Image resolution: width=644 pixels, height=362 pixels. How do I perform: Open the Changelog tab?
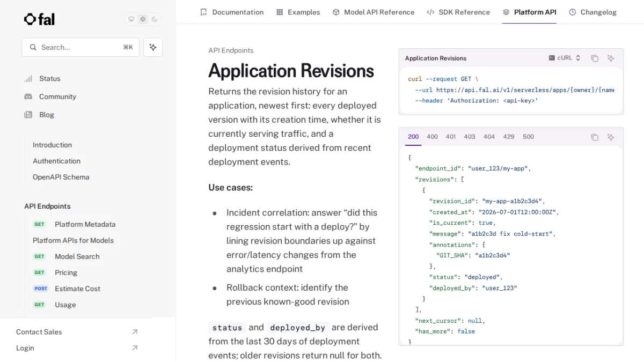click(x=592, y=12)
